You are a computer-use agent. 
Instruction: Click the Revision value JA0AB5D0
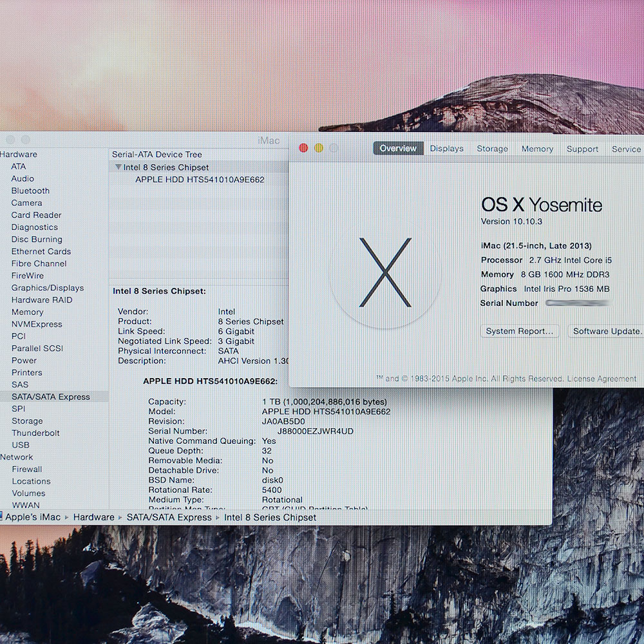[x=283, y=421]
